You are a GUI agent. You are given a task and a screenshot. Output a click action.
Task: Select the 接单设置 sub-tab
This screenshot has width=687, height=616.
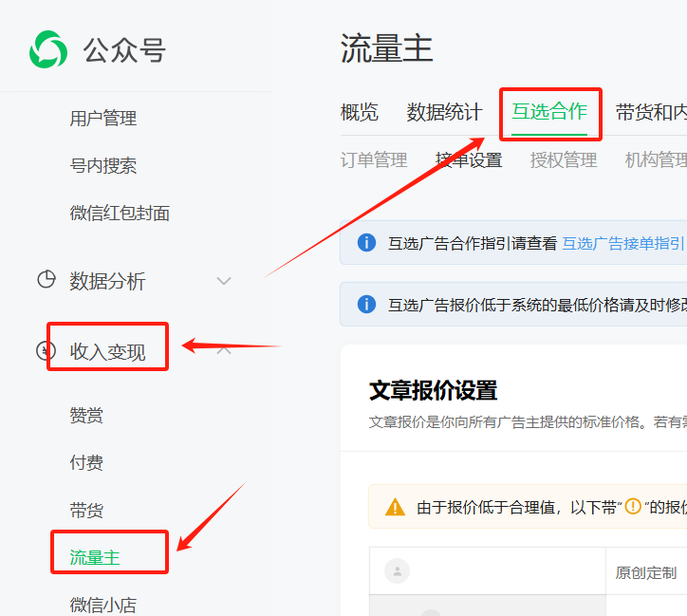click(469, 159)
